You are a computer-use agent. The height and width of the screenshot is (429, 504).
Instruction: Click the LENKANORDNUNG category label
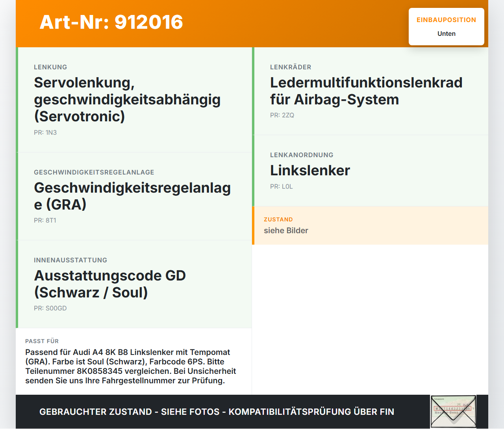point(302,155)
